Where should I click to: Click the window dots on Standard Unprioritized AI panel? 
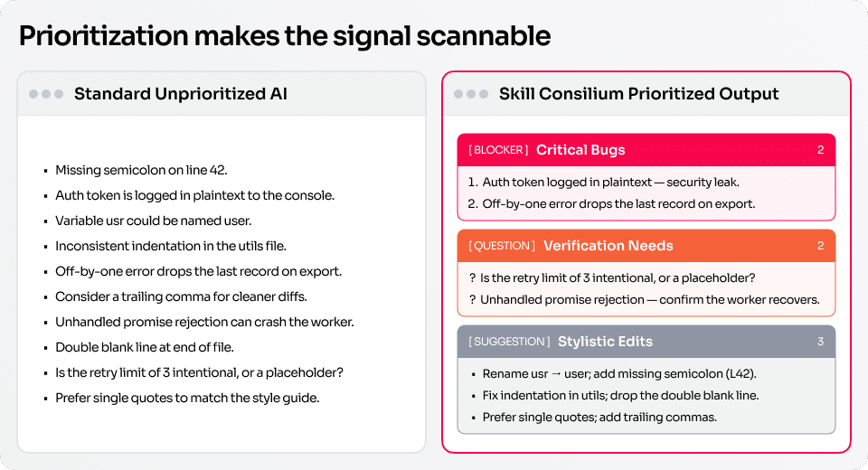46,94
